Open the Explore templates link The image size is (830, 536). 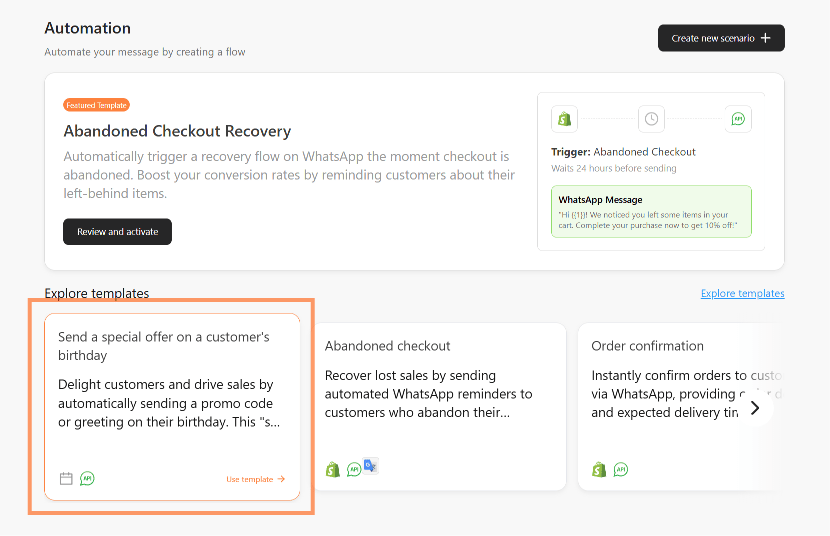(x=742, y=293)
